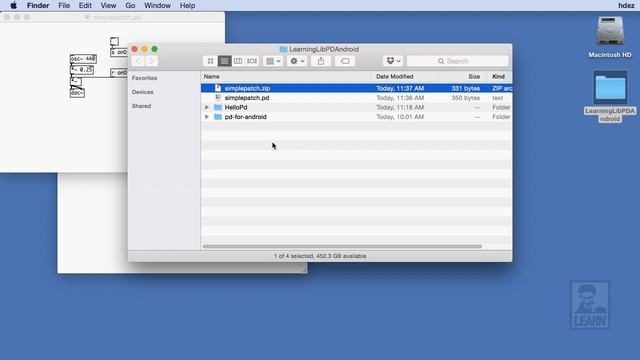Viewport: 640px width, 360px height.
Task: Go forward in Finder history
Action: tap(151, 61)
